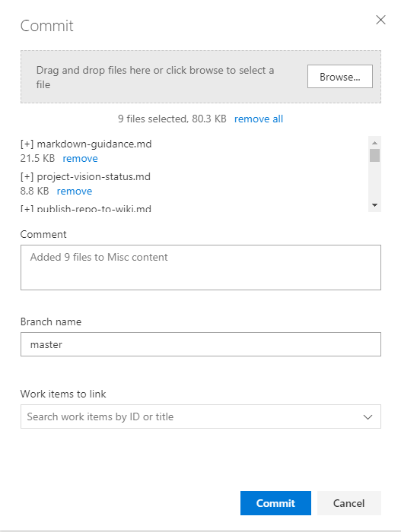Click the Cancel button
The height and width of the screenshot is (532, 401).
[x=349, y=503]
